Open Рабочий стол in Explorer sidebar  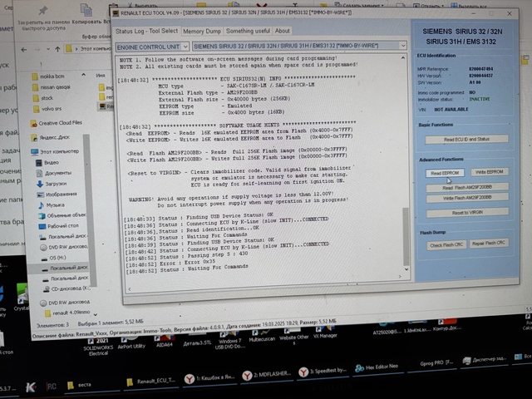(59, 226)
